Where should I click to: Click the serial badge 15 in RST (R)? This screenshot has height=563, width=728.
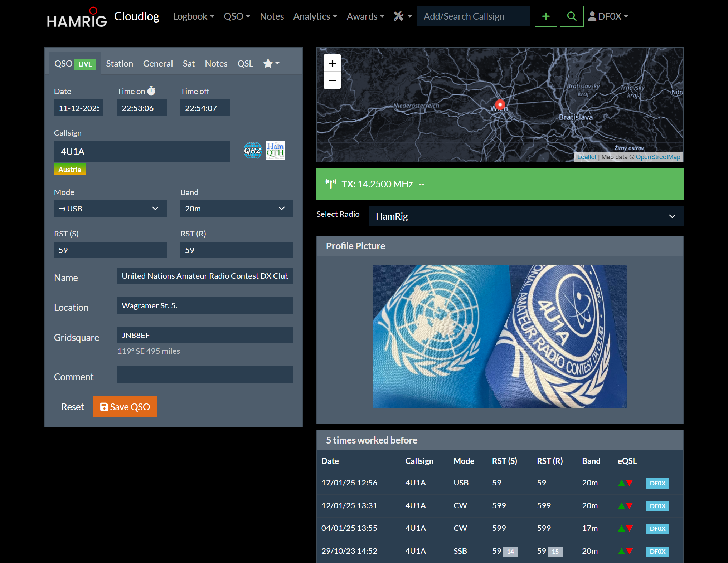tap(555, 552)
